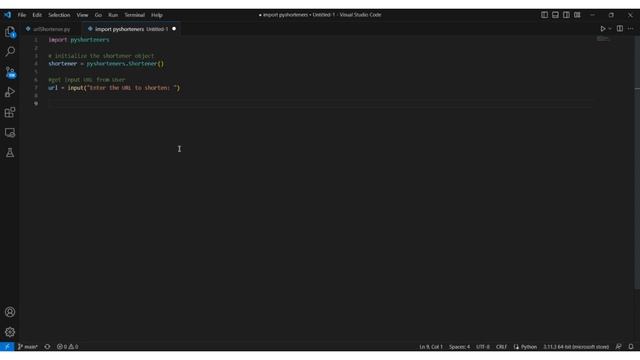Open the Help menu
Screen dimensions: 640x360
tap(157, 15)
